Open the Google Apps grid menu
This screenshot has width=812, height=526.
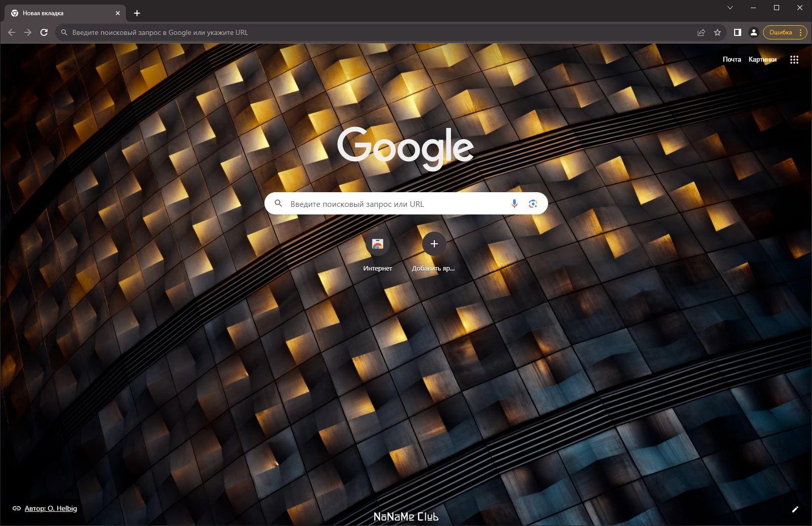coord(794,59)
